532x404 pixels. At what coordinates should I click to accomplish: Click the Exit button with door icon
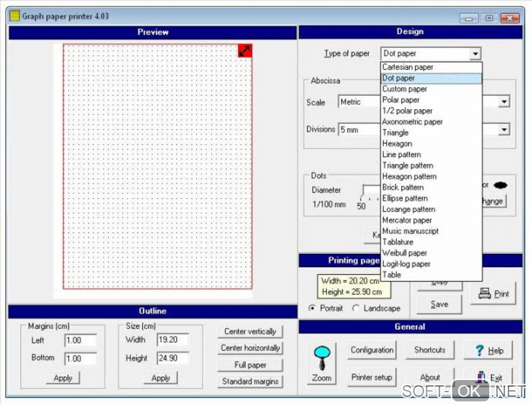[x=489, y=377]
